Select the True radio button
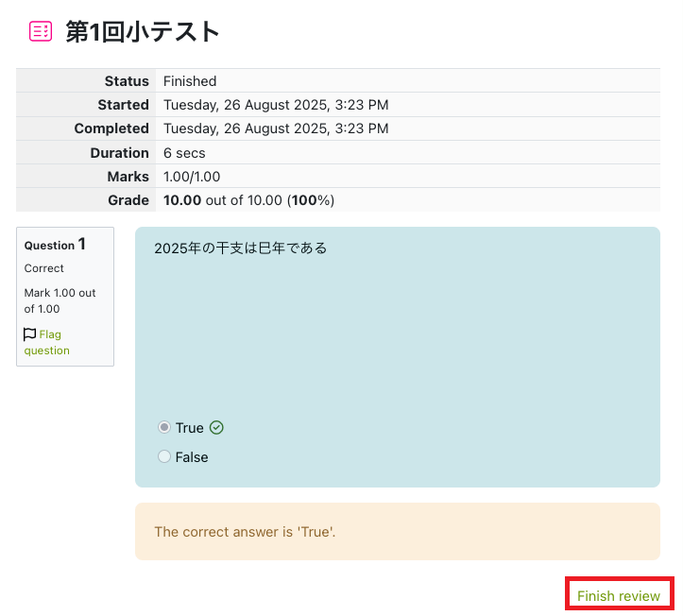 point(164,428)
